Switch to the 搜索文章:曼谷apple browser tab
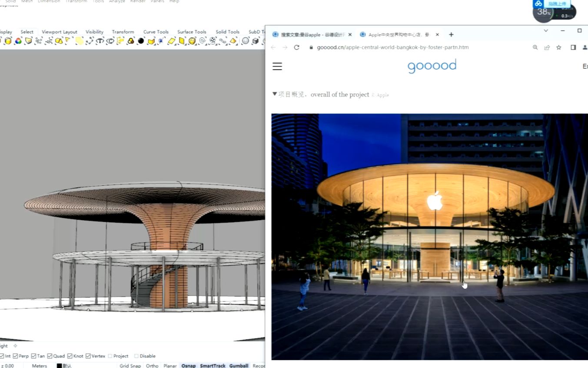 (312, 34)
